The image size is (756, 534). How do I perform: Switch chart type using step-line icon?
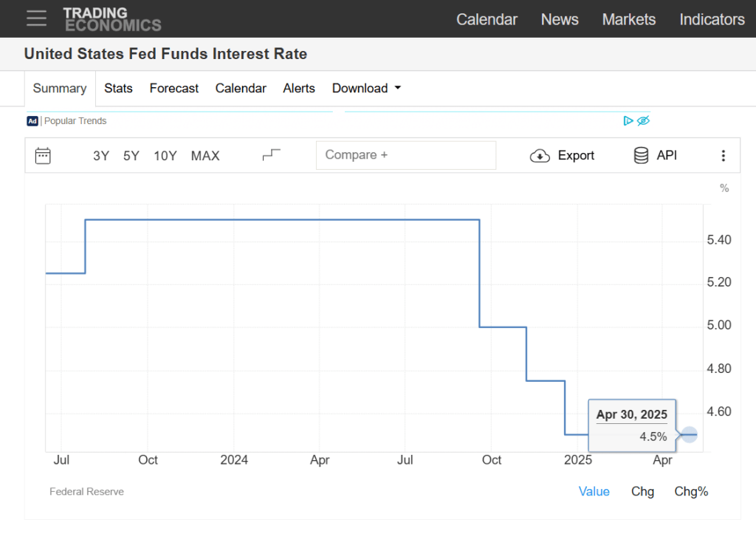[272, 155]
